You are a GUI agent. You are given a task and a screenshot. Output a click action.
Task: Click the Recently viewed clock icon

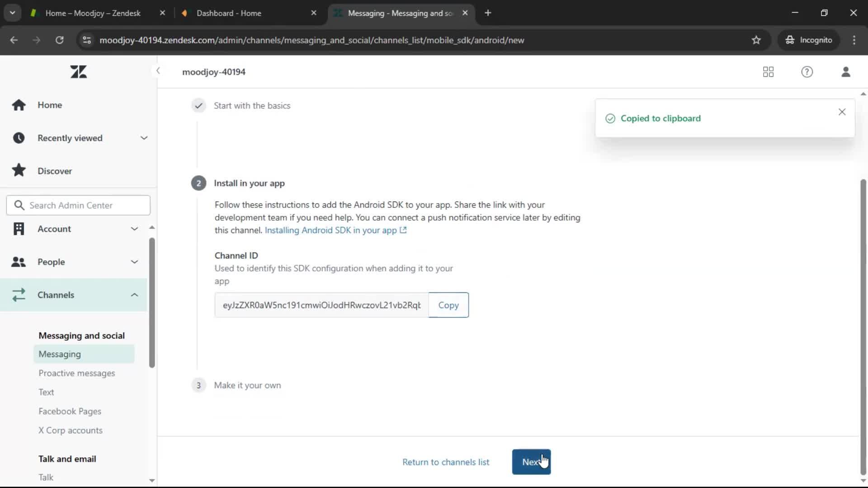pos(19,138)
